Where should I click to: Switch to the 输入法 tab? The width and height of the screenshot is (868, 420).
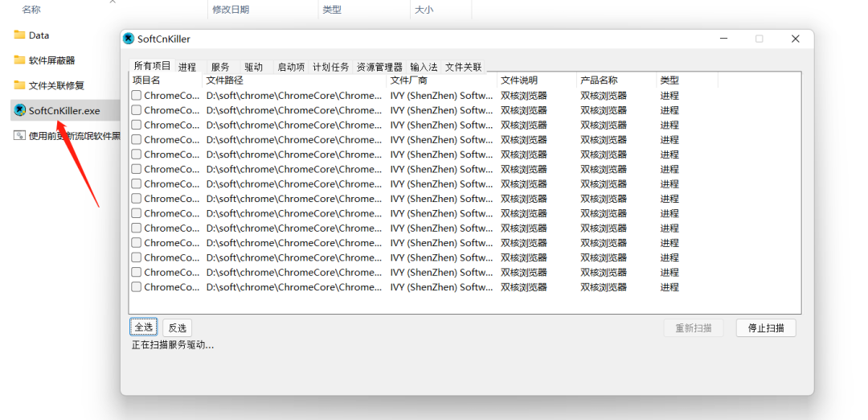tap(424, 67)
